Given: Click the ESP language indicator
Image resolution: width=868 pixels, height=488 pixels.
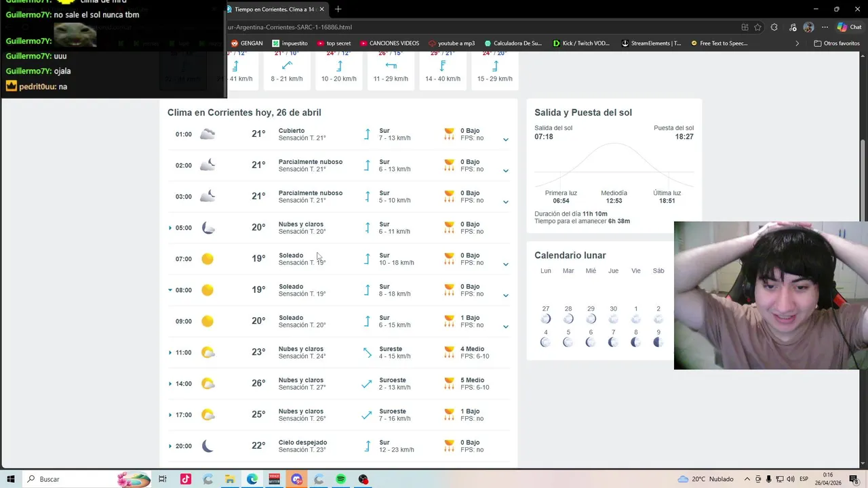Looking at the screenshot, I should 804,479.
